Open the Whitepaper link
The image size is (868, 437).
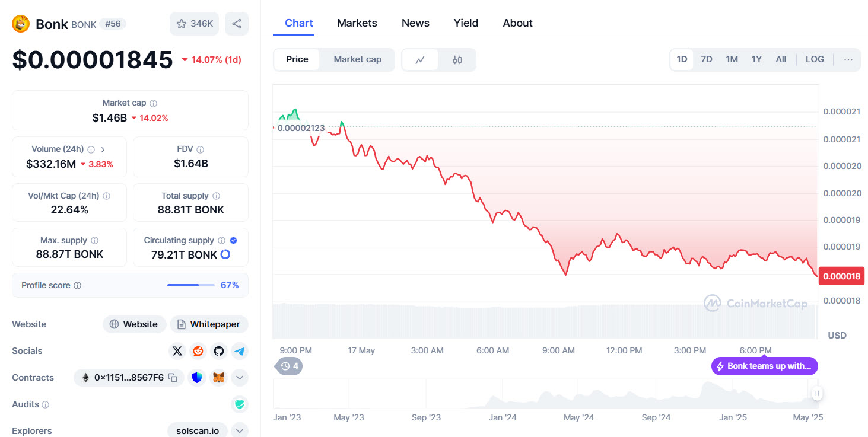pyautogui.click(x=209, y=324)
